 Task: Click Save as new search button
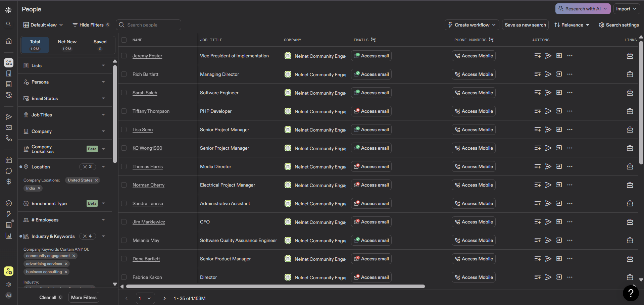pyautogui.click(x=525, y=25)
